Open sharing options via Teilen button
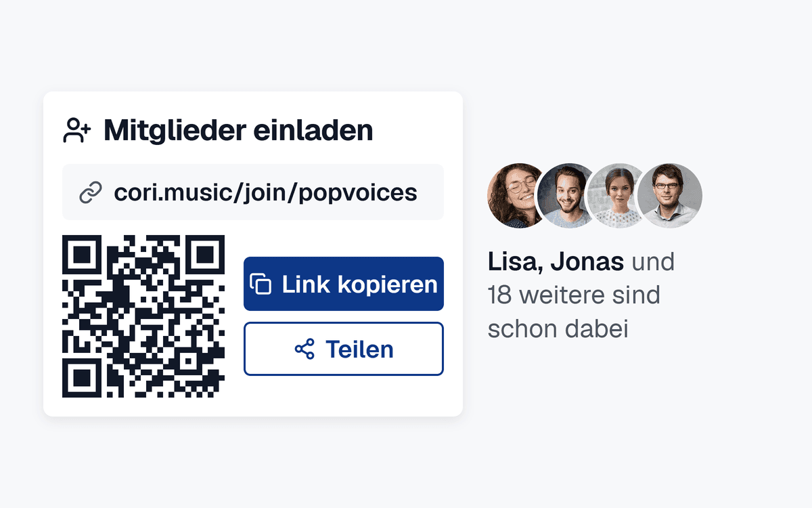This screenshot has height=508, width=812. point(344,349)
